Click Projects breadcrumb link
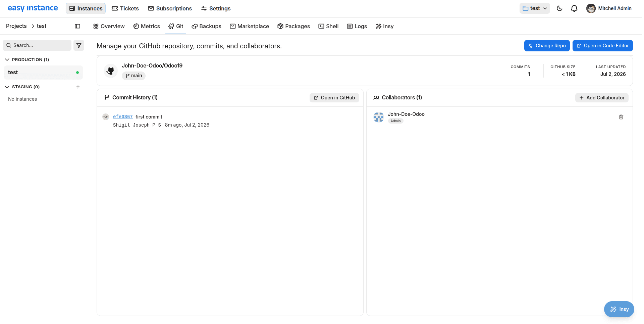644x324 pixels. pyautogui.click(x=16, y=26)
